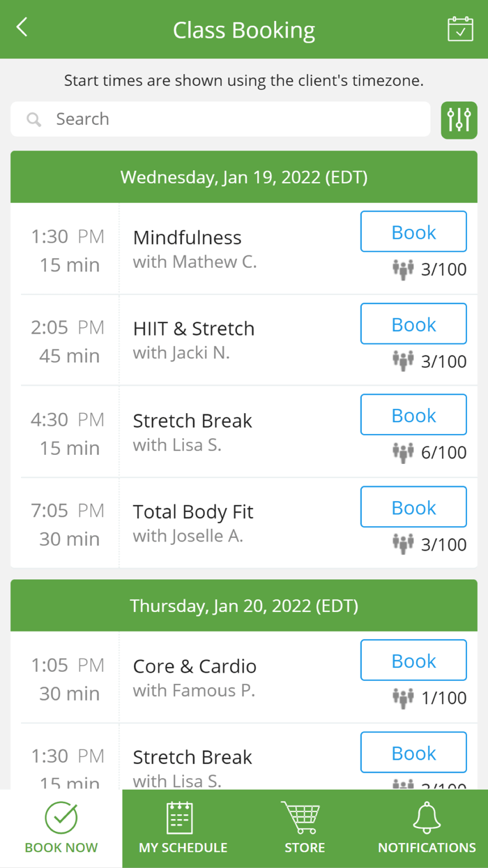Image resolution: width=488 pixels, height=868 pixels.
Task: Switch to the Notifications tab
Action: tap(426, 829)
